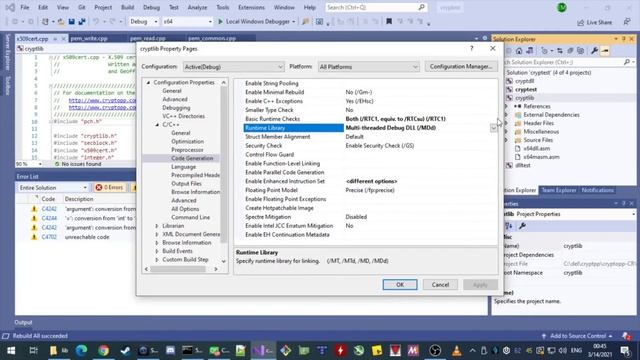Click the 0 Errors filter toggle
Image resolution: width=640 pixels, height=360 pixels.
point(109,187)
